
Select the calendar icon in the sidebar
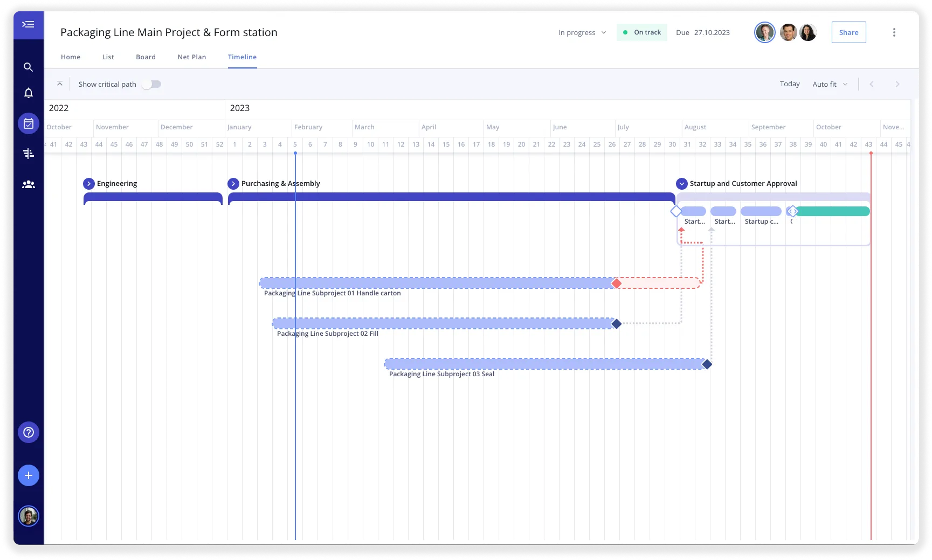coord(28,123)
